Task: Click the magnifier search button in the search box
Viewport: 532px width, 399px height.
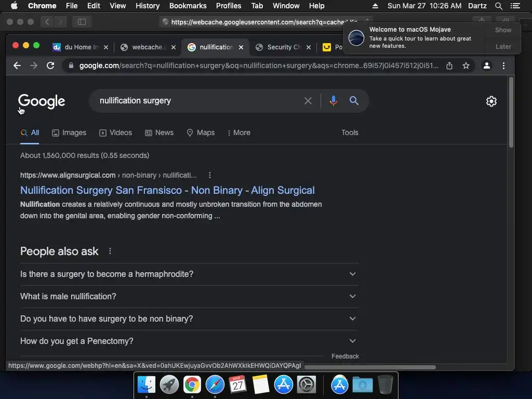Action: click(x=354, y=101)
